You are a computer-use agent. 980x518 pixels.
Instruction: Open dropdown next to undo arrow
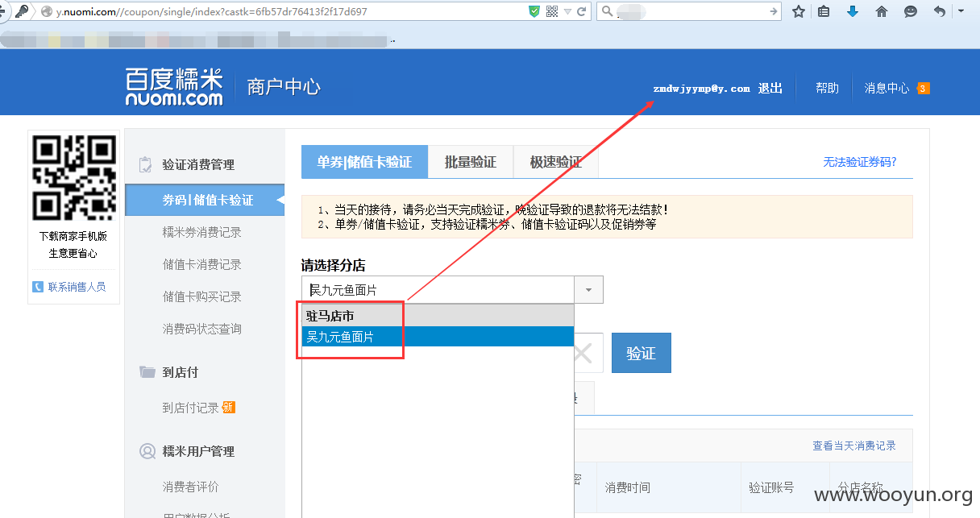coord(961,11)
